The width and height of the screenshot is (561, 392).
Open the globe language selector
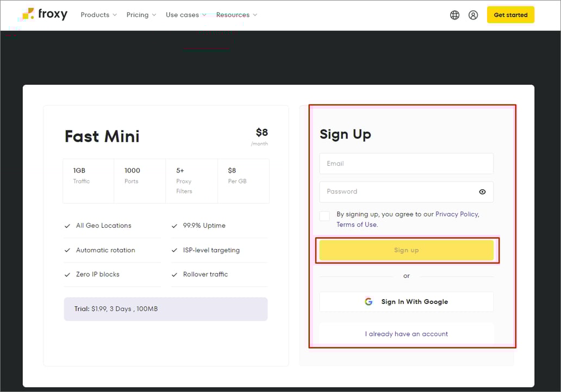click(454, 15)
